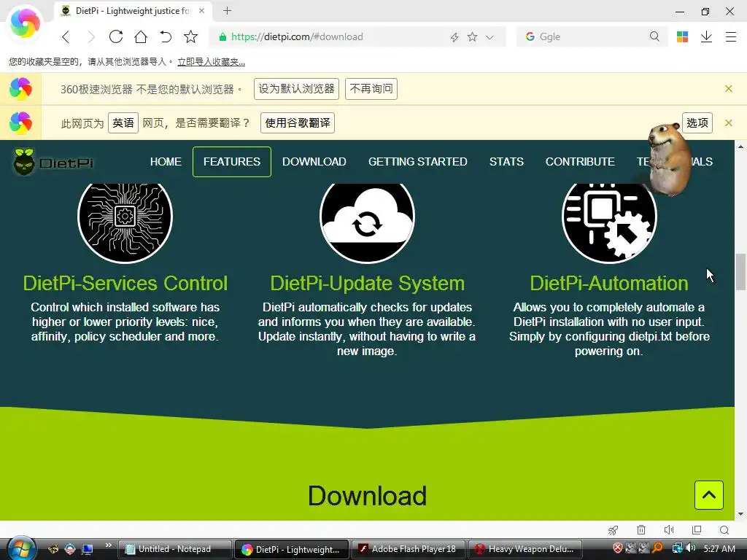
Task: Dismiss the default browser notification bar
Action: click(729, 88)
